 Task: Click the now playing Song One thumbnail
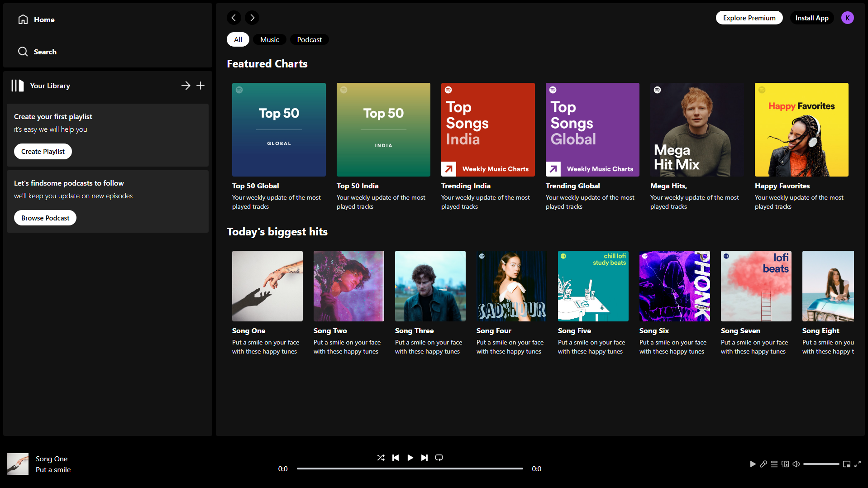click(x=18, y=464)
